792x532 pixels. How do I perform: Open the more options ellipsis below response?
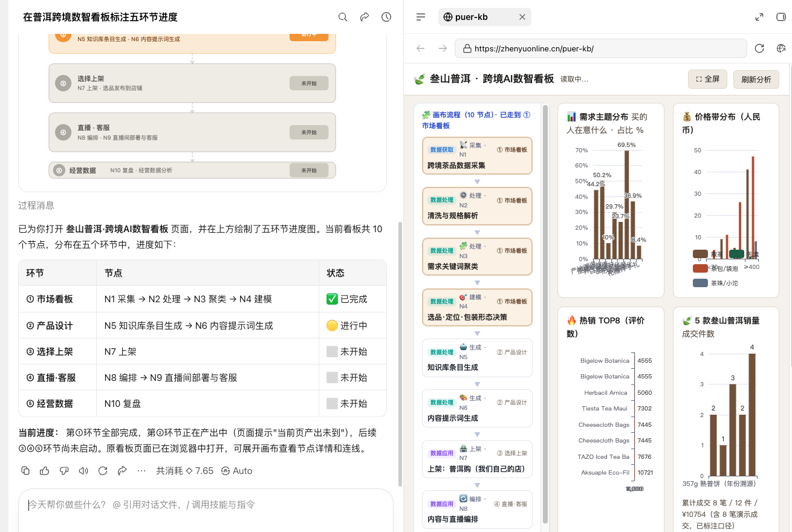141,471
